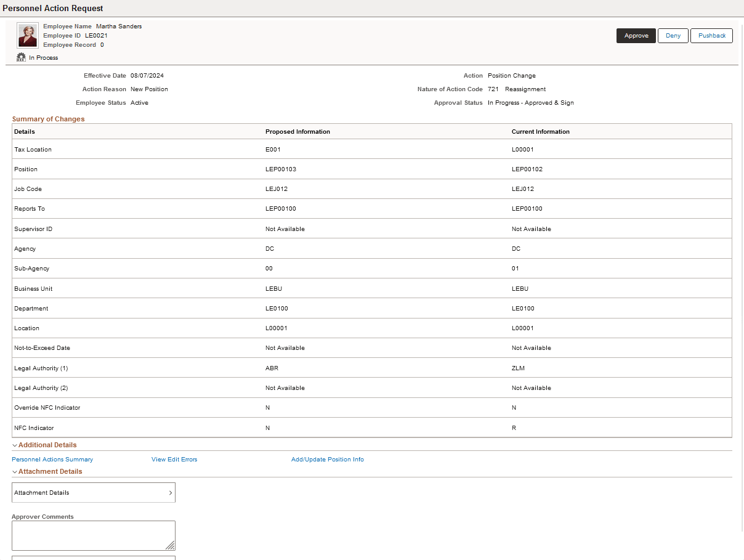Select proposed Legal Authority (1) value ABR
The image size is (744, 560).
click(272, 368)
